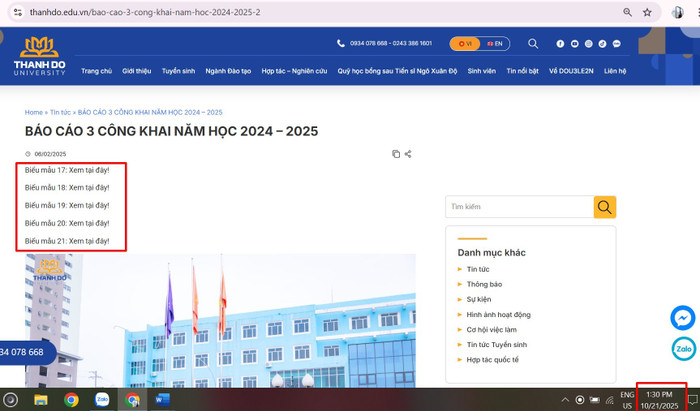Viewport: 700px width, 411px height.
Task: Open the Biểu mẫu 20 link
Action: click(x=67, y=223)
